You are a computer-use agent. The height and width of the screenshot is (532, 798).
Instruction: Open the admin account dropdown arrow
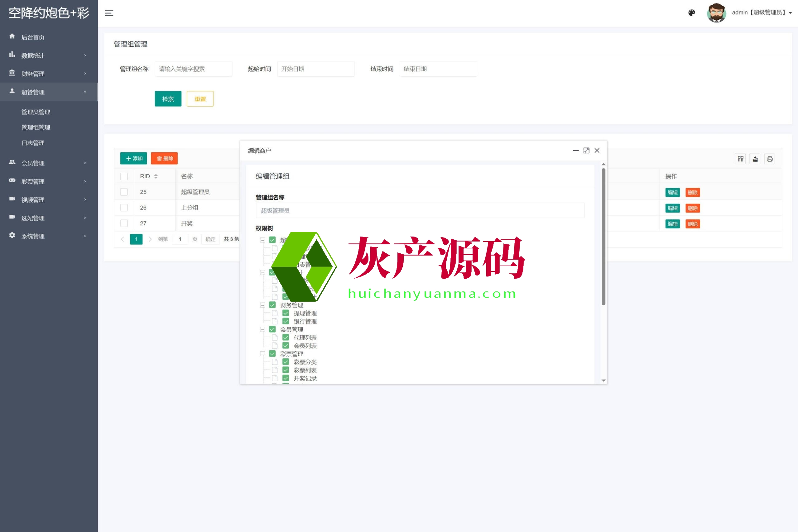(790, 13)
